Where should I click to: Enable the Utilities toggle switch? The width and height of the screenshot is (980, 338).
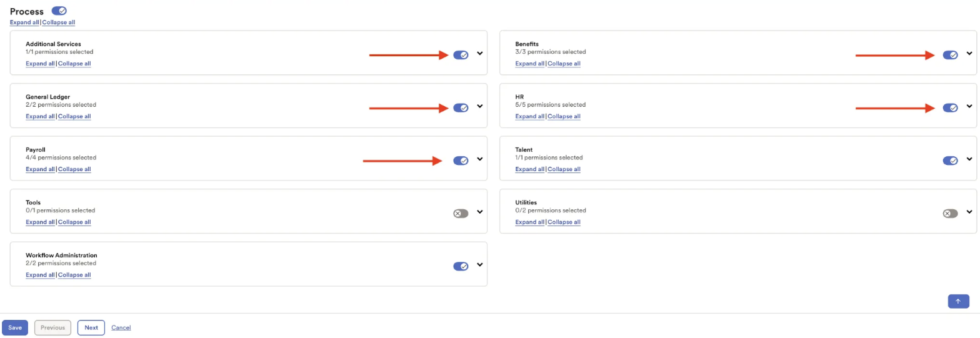point(950,213)
